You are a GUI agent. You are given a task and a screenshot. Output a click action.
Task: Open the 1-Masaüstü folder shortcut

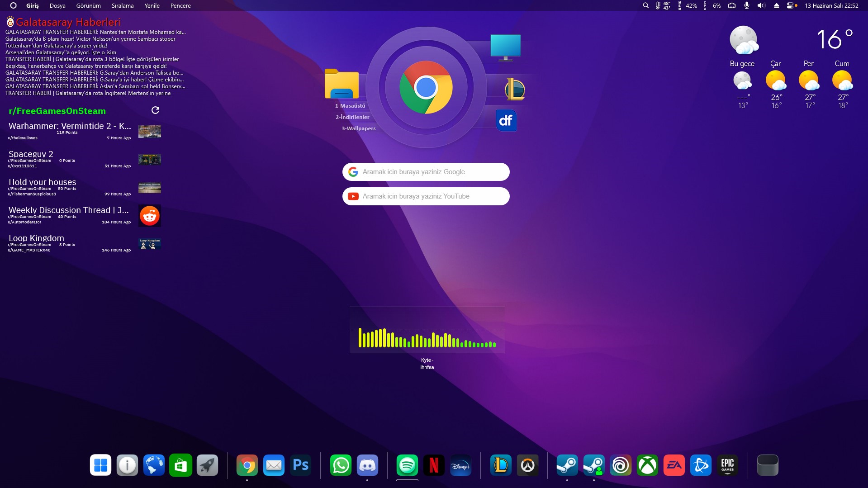(350, 106)
